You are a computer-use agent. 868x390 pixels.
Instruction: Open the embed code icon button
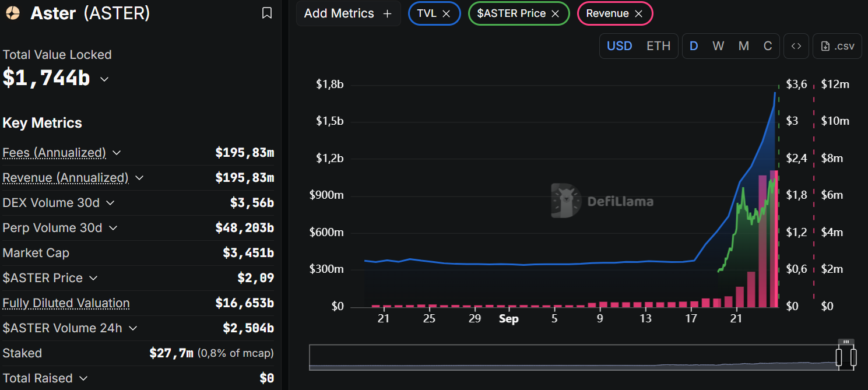[796, 46]
